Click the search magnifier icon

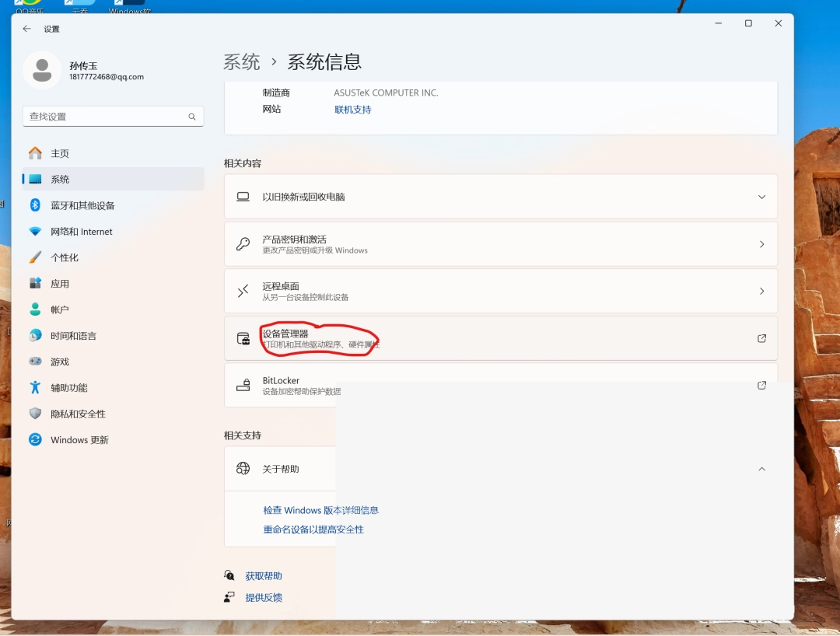coord(192,117)
